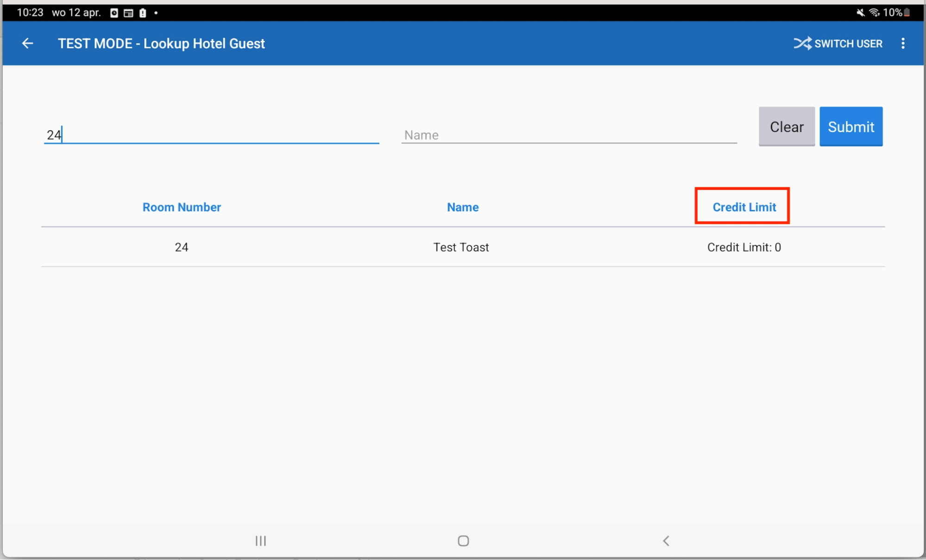Tap the screenshot notification icon
The height and width of the screenshot is (560, 926).
tap(113, 13)
